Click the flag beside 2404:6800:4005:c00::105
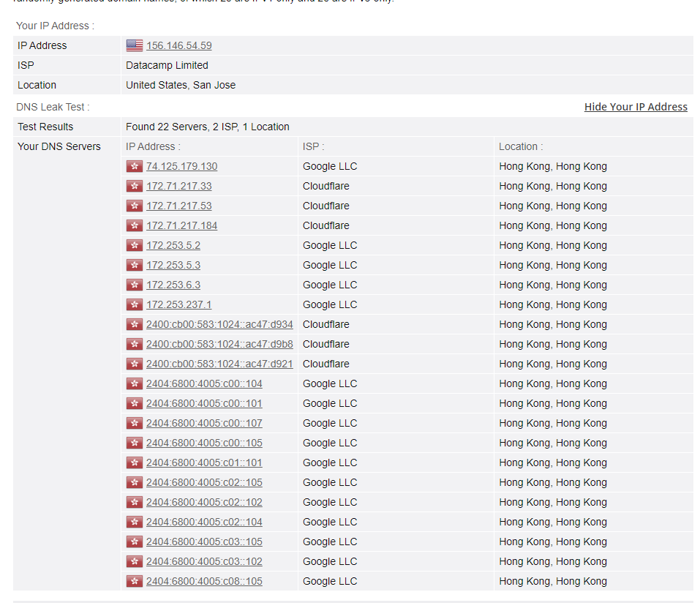Screen dimensions: 700x603 pyautogui.click(x=135, y=443)
